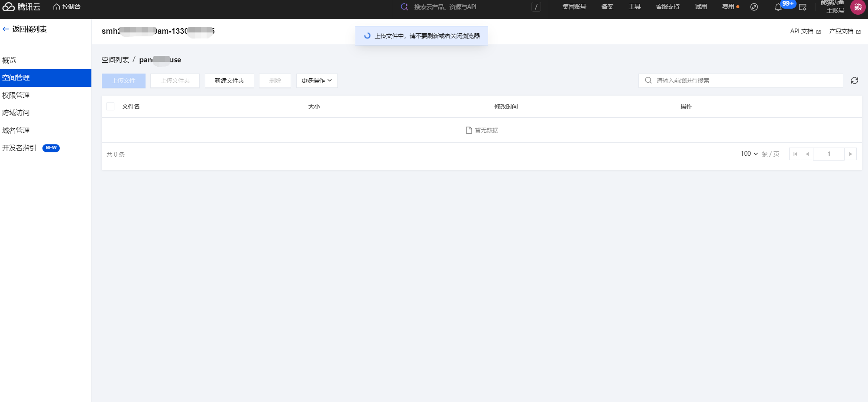Focus the top product search field
Image resolution: width=868 pixels, height=402 pixels.
tap(470, 7)
